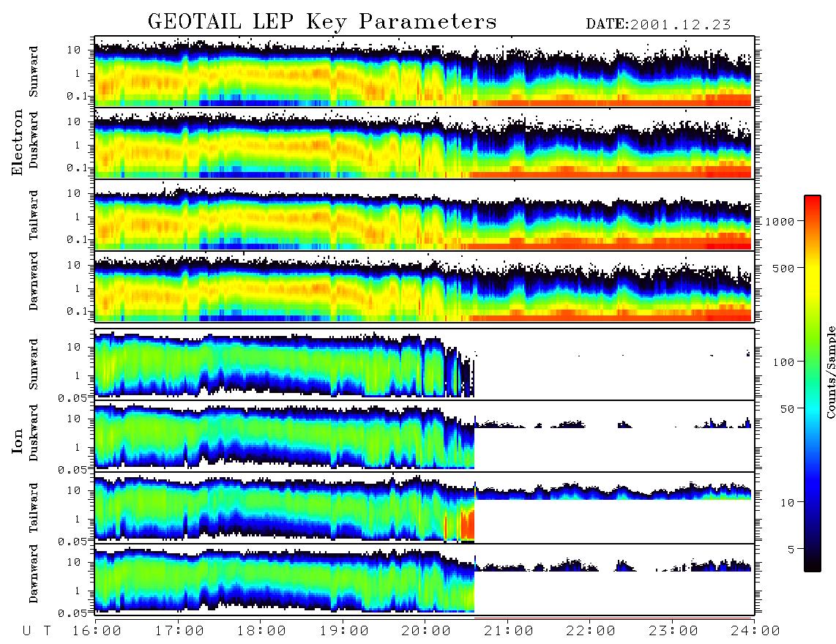Click the 50 colorbar tick label

point(787,409)
